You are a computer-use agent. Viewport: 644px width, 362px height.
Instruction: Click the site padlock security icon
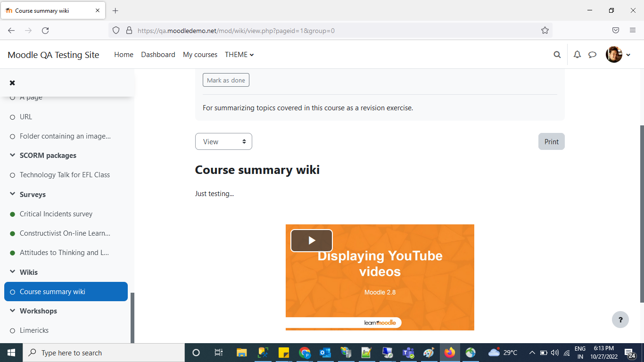tap(129, 30)
